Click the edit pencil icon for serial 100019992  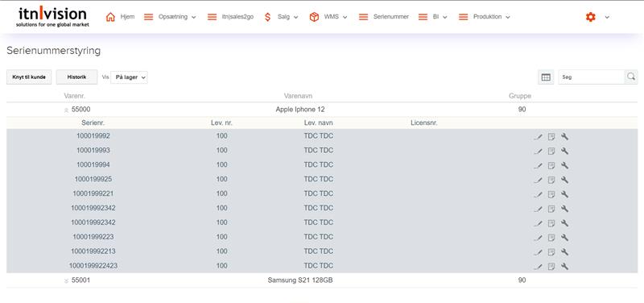(x=538, y=136)
